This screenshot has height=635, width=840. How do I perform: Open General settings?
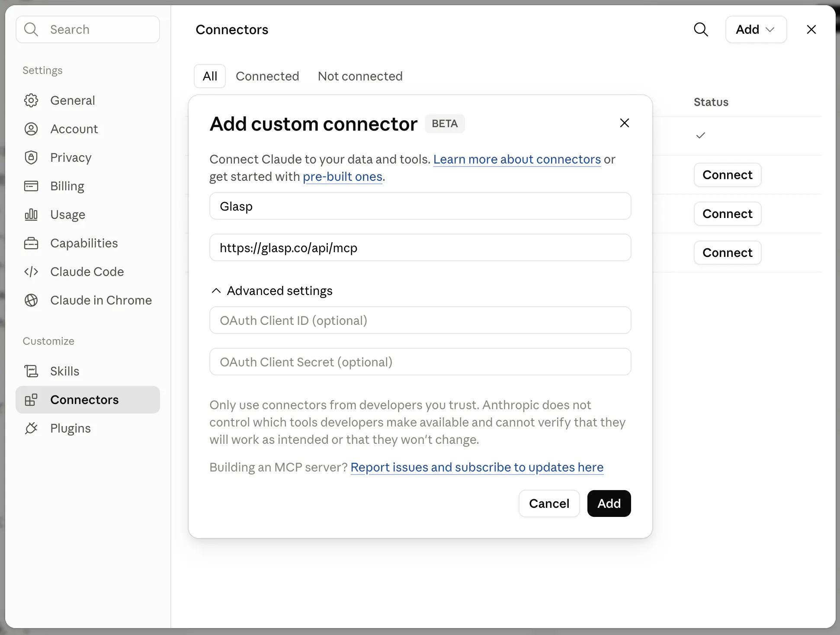click(x=88, y=100)
